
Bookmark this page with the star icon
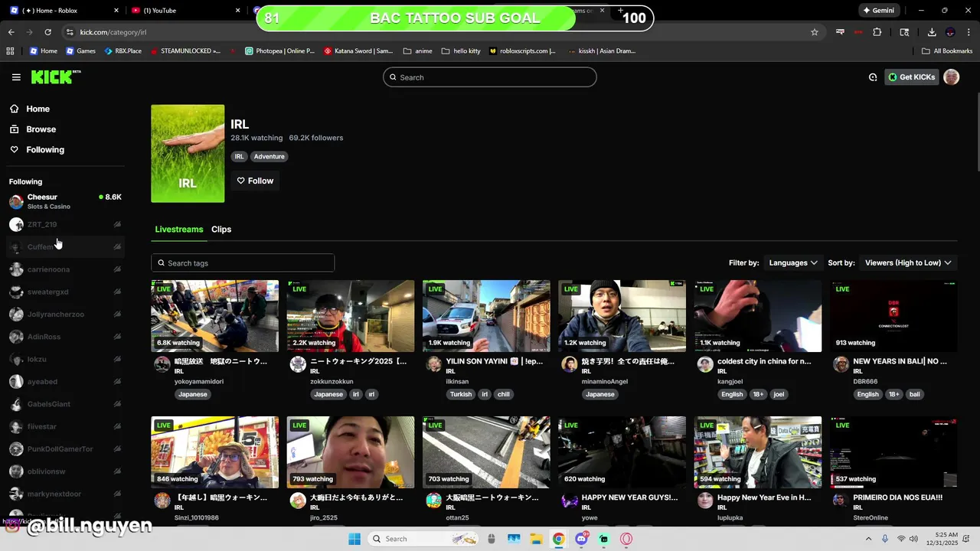click(x=815, y=32)
